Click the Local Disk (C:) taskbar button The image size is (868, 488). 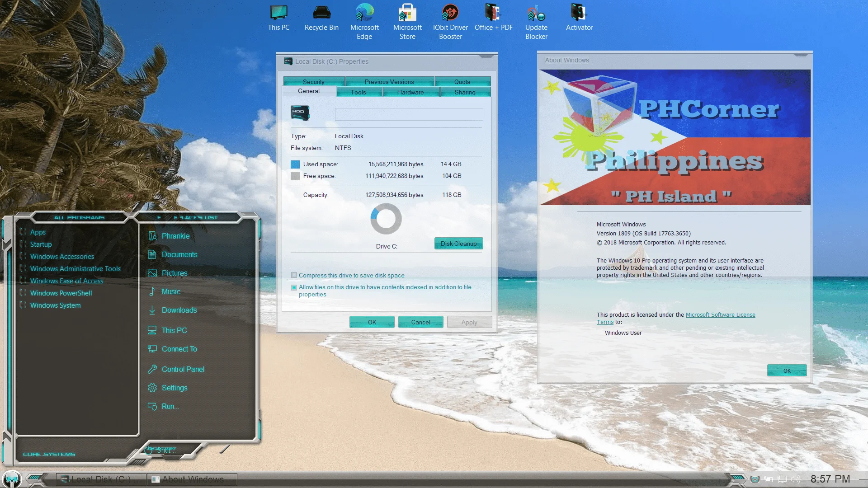[x=101, y=479]
